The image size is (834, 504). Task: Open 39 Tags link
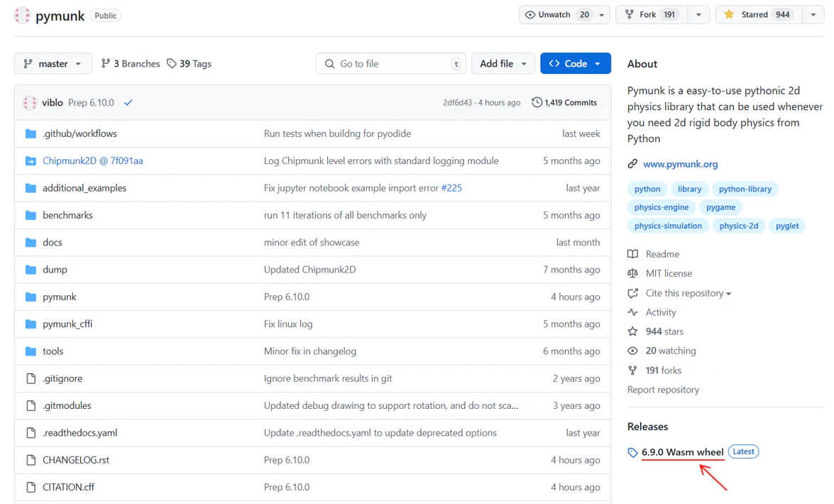pos(190,63)
